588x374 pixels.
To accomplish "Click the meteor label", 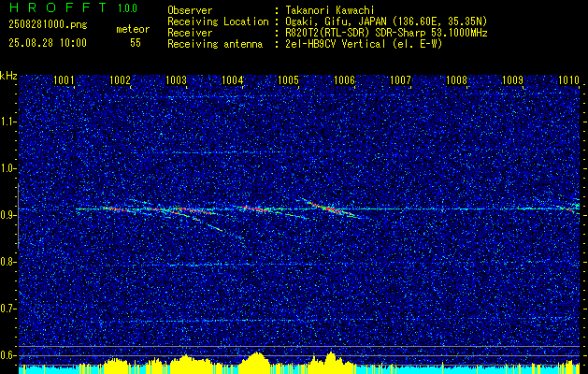I will (133, 29).
